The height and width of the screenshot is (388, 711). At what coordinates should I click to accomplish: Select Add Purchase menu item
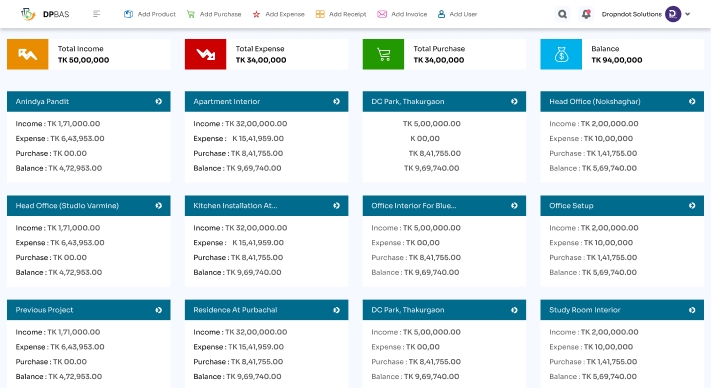[214, 14]
